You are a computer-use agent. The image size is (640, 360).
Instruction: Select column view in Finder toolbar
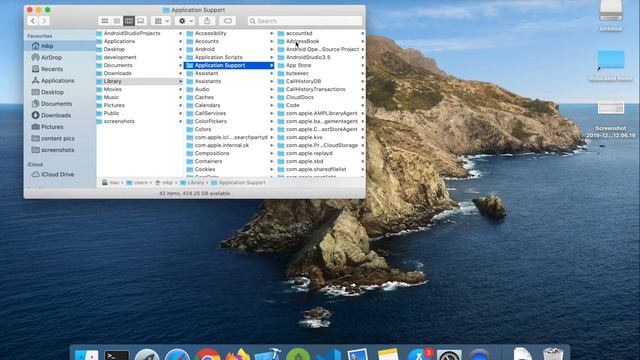[129, 21]
